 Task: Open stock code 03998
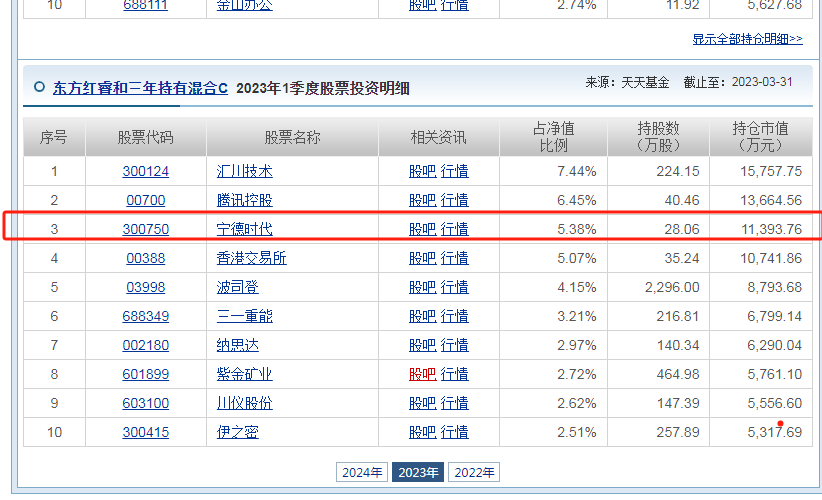coord(146,287)
